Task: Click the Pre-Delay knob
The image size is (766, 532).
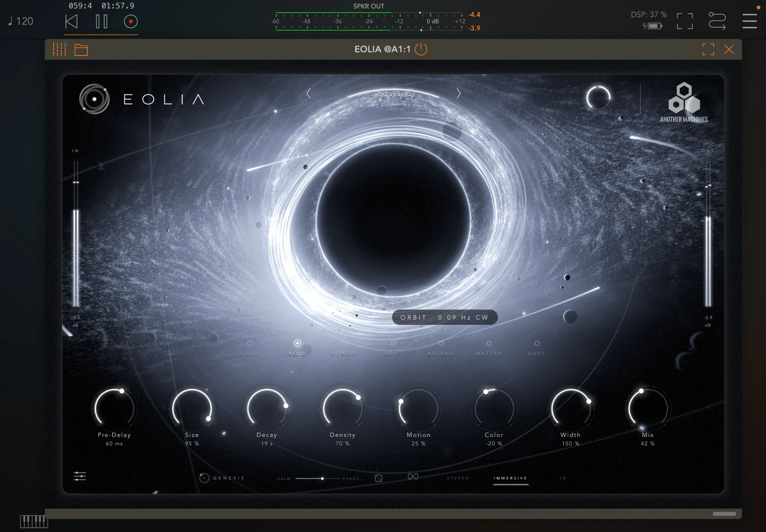Action: point(114,408)
